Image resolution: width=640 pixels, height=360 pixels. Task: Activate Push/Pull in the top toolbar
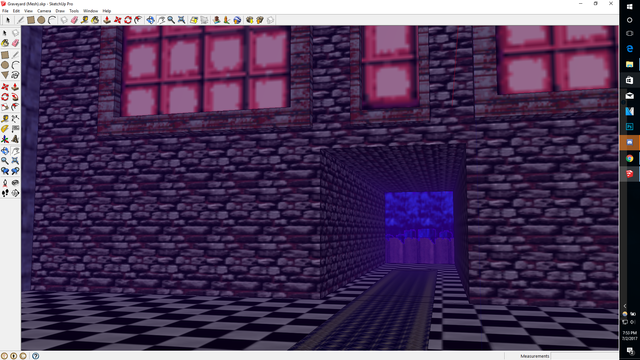click(x=107, y=20)
